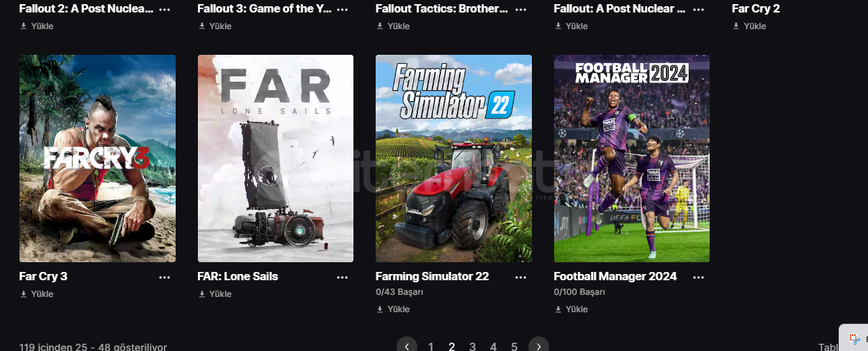Jump to page 1 in pagination
Screen dimensions: 868x351
[431, 346]
